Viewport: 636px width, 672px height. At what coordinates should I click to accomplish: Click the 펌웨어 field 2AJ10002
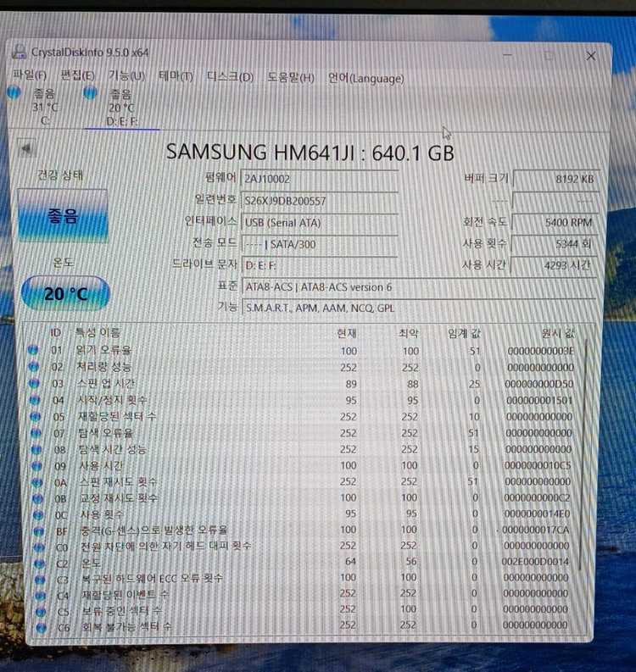(320, 179)
